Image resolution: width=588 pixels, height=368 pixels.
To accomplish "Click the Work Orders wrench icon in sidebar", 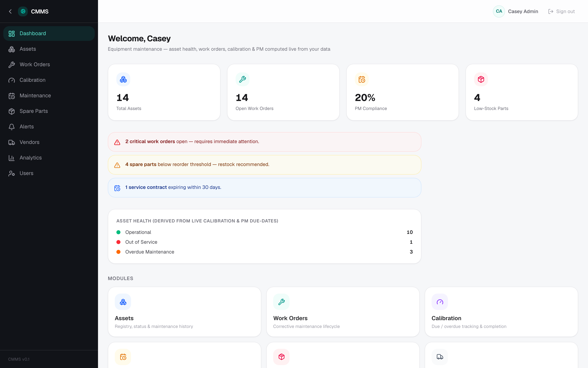I will [x=12, y=65].
